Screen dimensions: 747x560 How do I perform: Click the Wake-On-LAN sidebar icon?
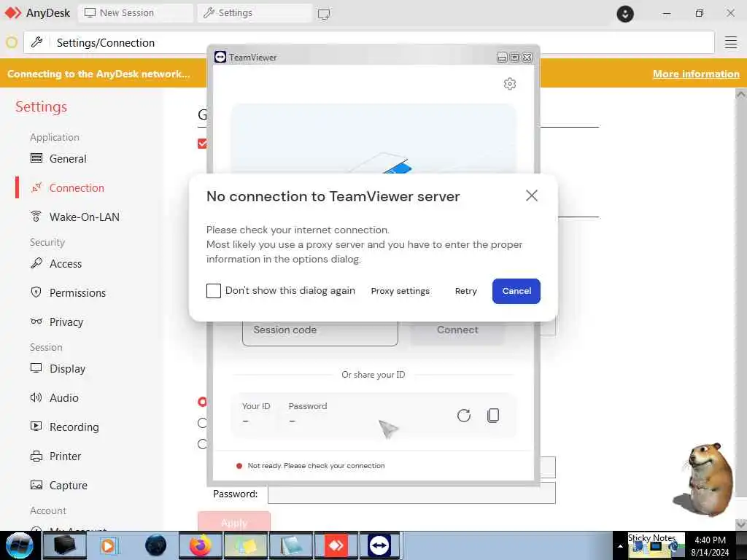tap(36, 216)
